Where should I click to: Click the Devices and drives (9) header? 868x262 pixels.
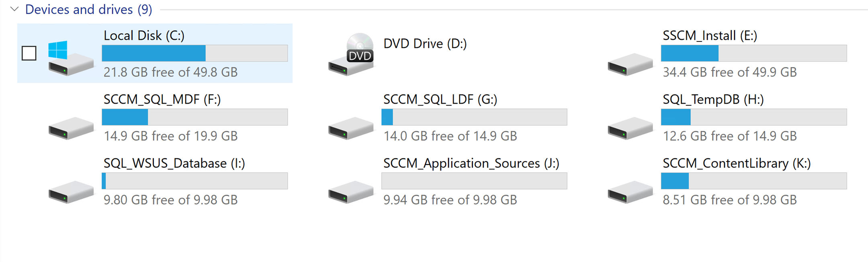(x=88, y=9)
